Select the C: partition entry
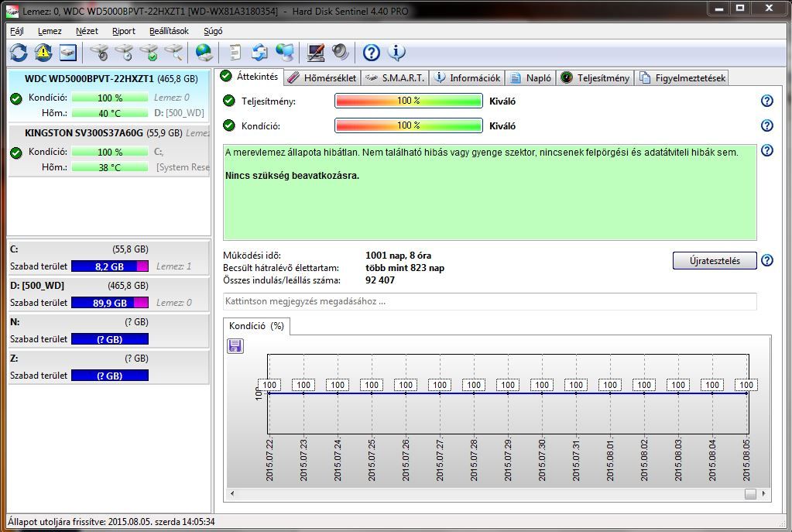Image resolution: width=792 pixels, height=532 pixels. [109, 257]
